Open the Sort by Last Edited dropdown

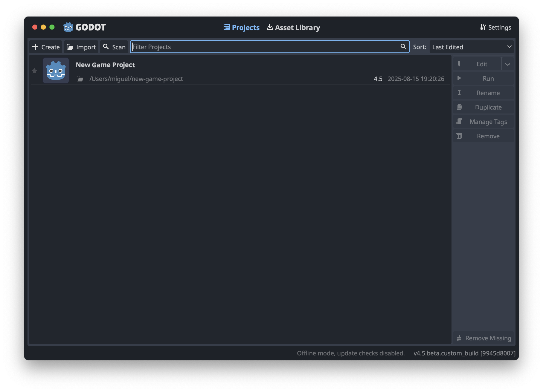click(471, 47)
